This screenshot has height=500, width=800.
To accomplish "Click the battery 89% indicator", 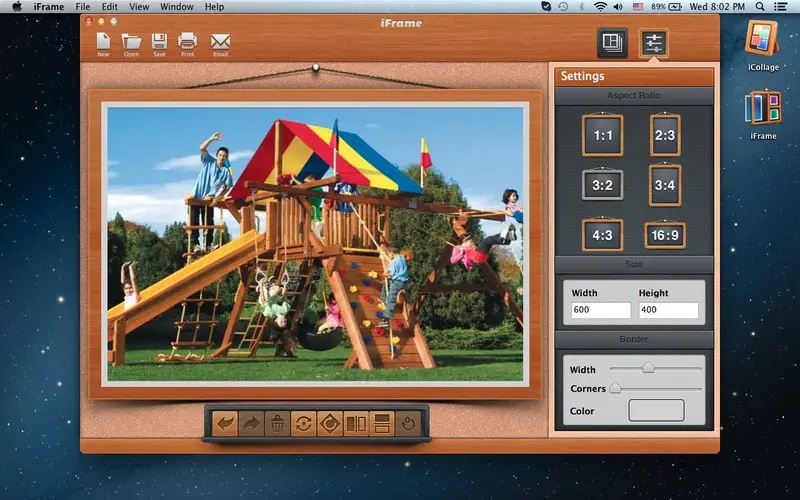I will pyautogui.click(x=666, y=7).
